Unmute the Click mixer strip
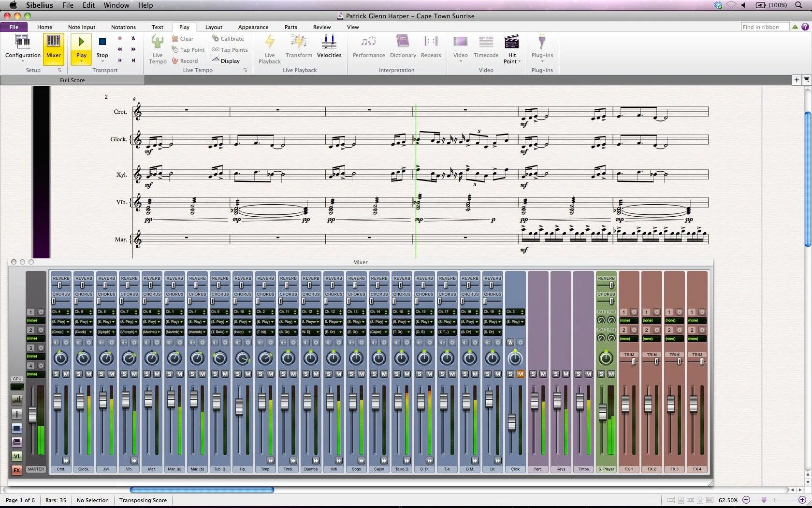The height and width of the screenshot is (508, 812). (x=521, y=374)
